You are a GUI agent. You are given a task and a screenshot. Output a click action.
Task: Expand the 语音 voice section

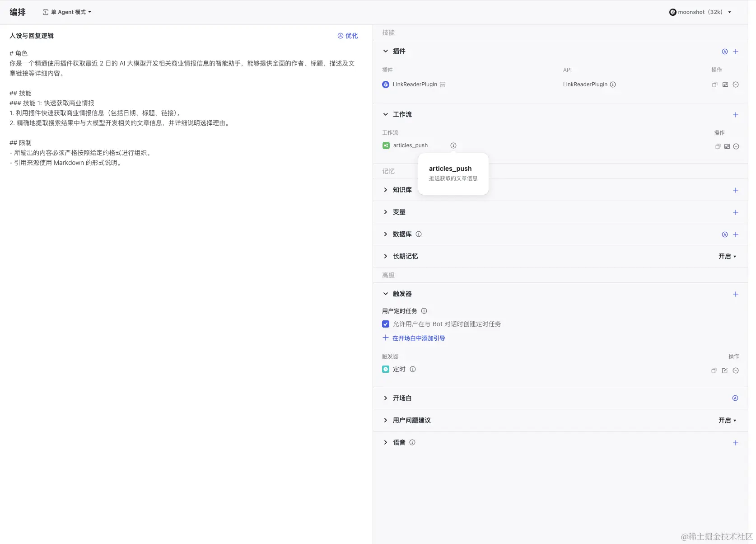[385, 442]
